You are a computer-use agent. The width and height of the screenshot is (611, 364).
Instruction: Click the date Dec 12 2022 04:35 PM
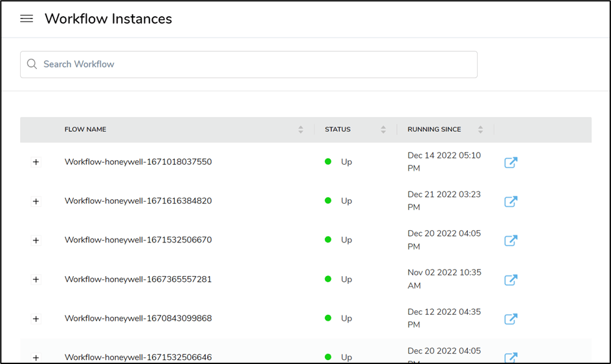tap(444, 318)
